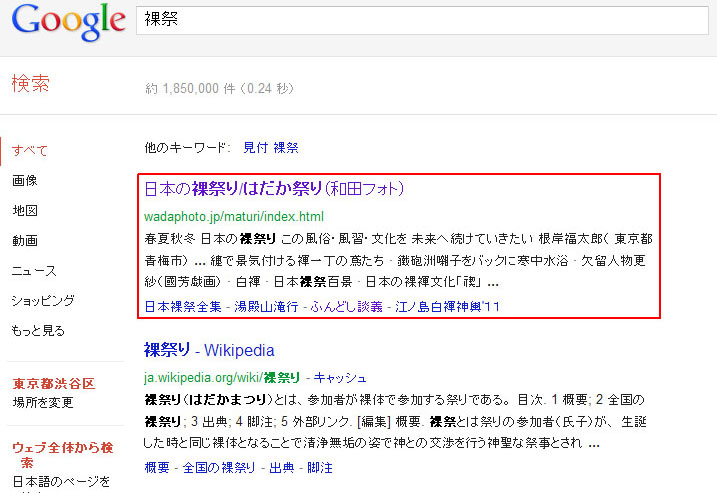Click the 検索 heading text
The width and height of the screenshot is (717, 493).
pyautogui.click(x=31, y=84)
